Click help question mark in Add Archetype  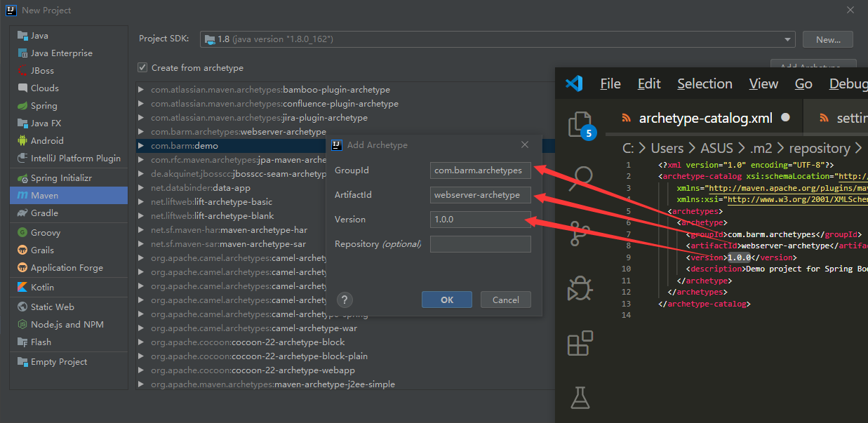pos(345,300)
